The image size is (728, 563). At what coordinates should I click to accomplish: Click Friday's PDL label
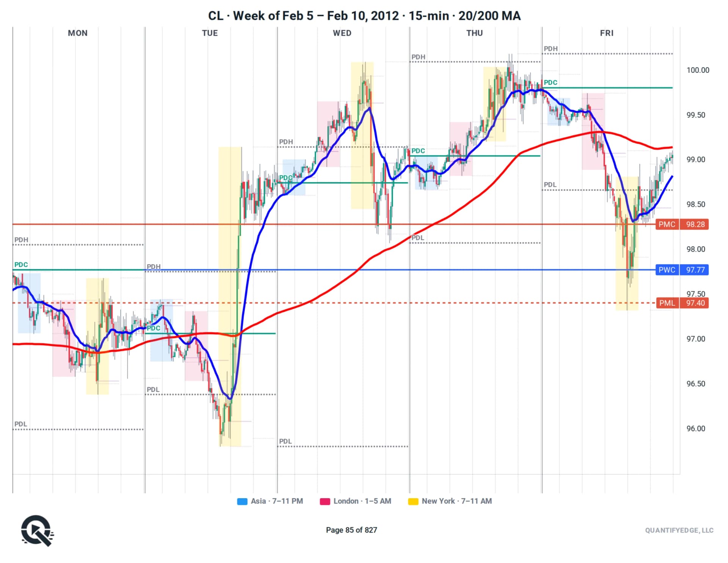(x=550, y=185)
